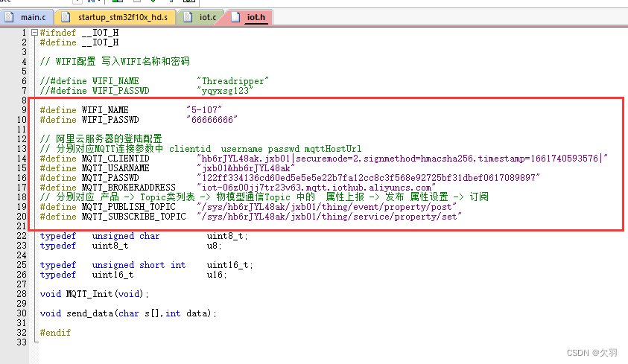Switch to the main.c tab
Screen dimensions: 628x364
26,17
